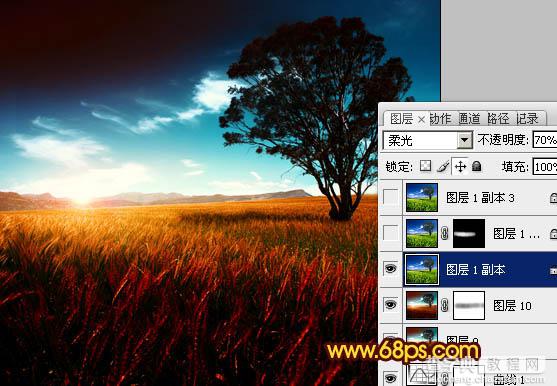
Task: Click the 图层 1 副本 layer thumbnail
Action: coord(422,269)
